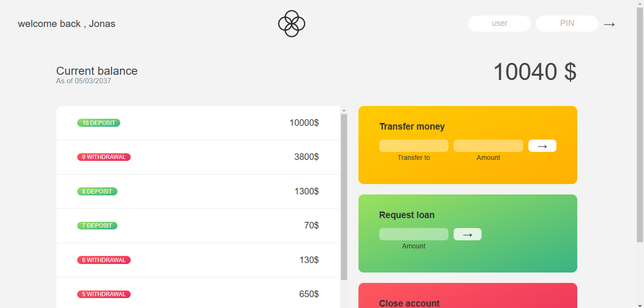Click the movements list scrollbar thumb
Viewport: 644px width, 308px height.
tap(344, 197)
